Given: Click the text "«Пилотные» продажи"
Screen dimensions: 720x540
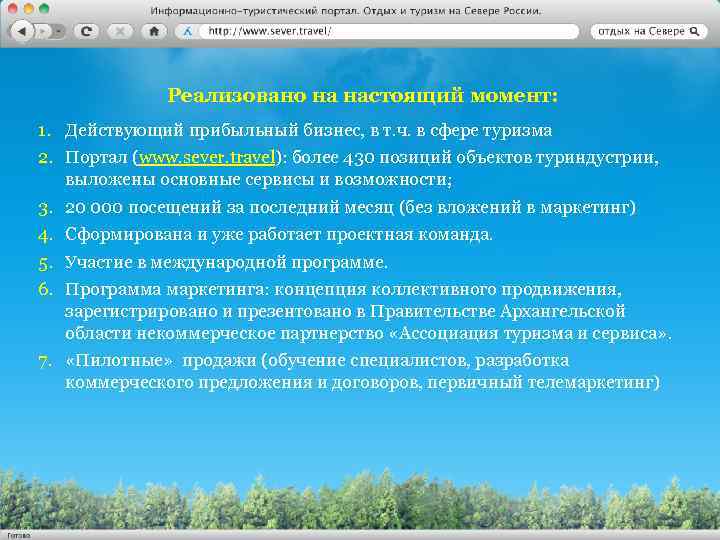Looking at the screenshot, I should [x=161, y=360].
